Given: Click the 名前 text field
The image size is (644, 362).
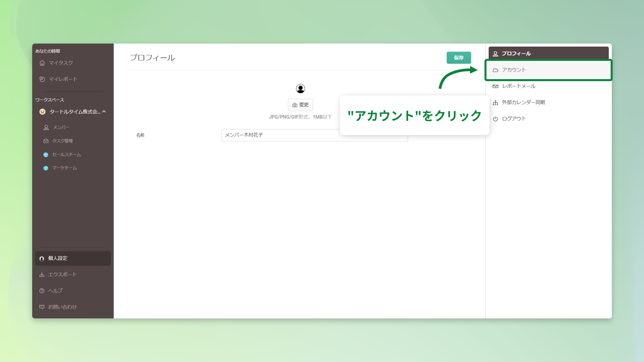Looking at the screenshot, I should click(x=314, y=135).
